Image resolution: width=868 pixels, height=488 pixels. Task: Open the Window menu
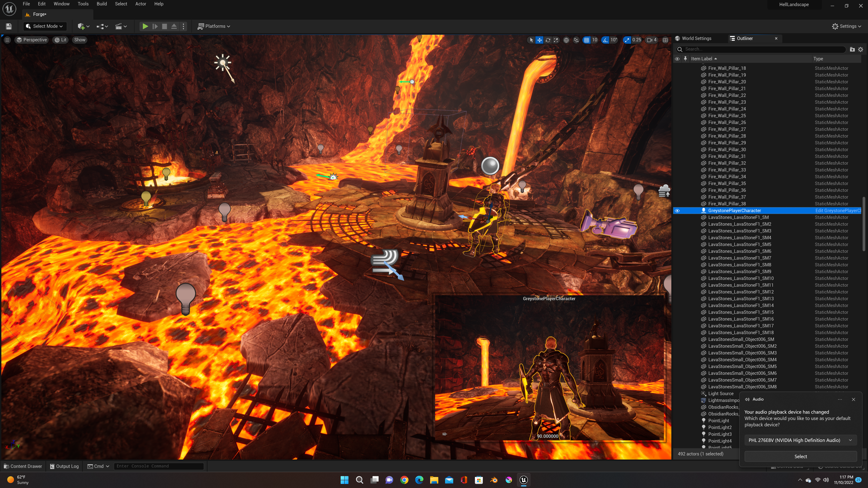[x=61, y=4]
